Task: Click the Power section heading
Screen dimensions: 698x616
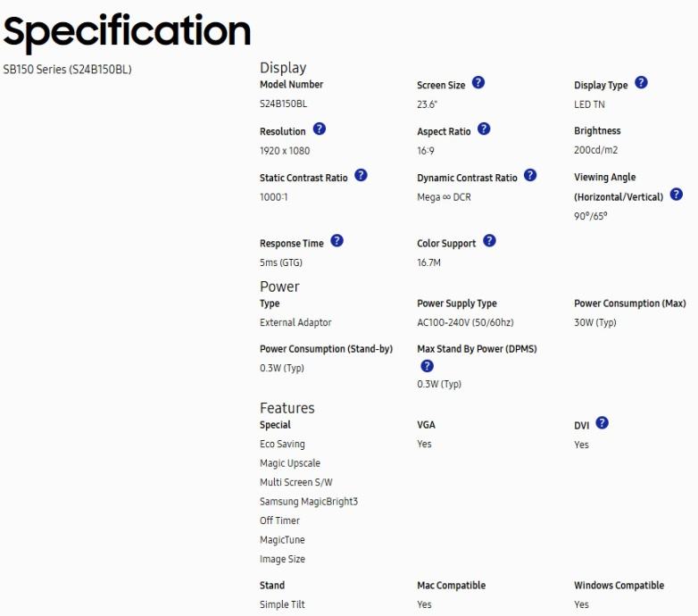Action: click(x=279, y=287)
